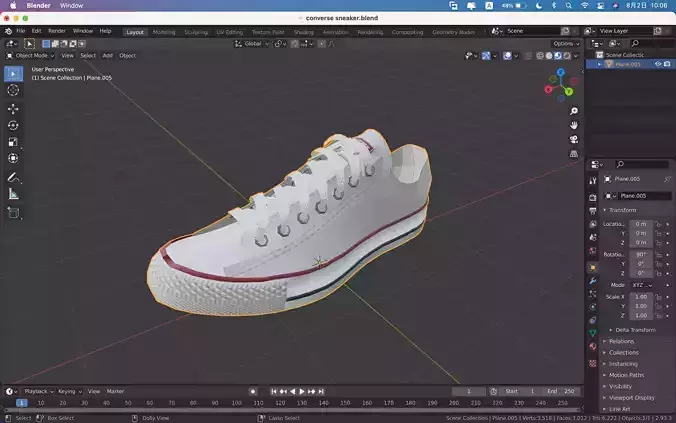Open the Options dropdown in viewport header
Viewport: 676px width, 423px height.
coord(566,44)
